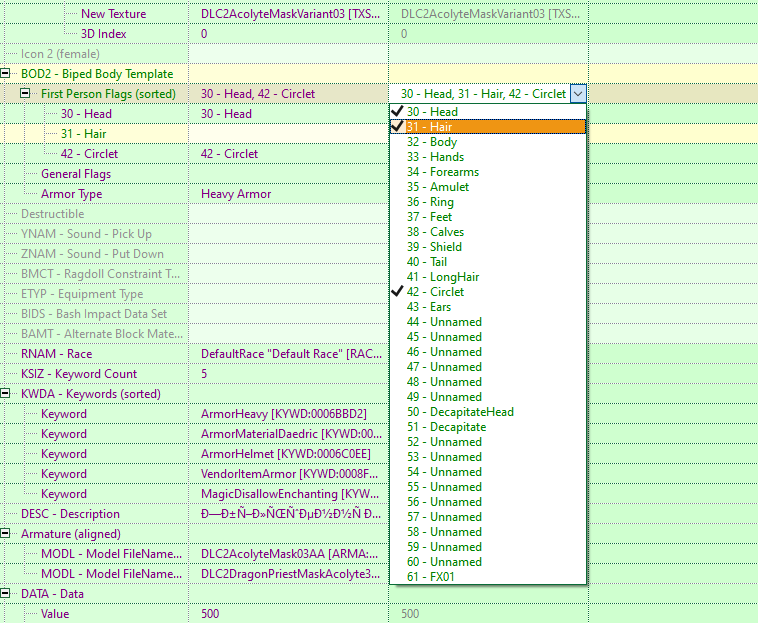The width and height of the screenshot is (758, 623).
Task: Check 61 - FX01 flag
Action: [x=488, y=576]
